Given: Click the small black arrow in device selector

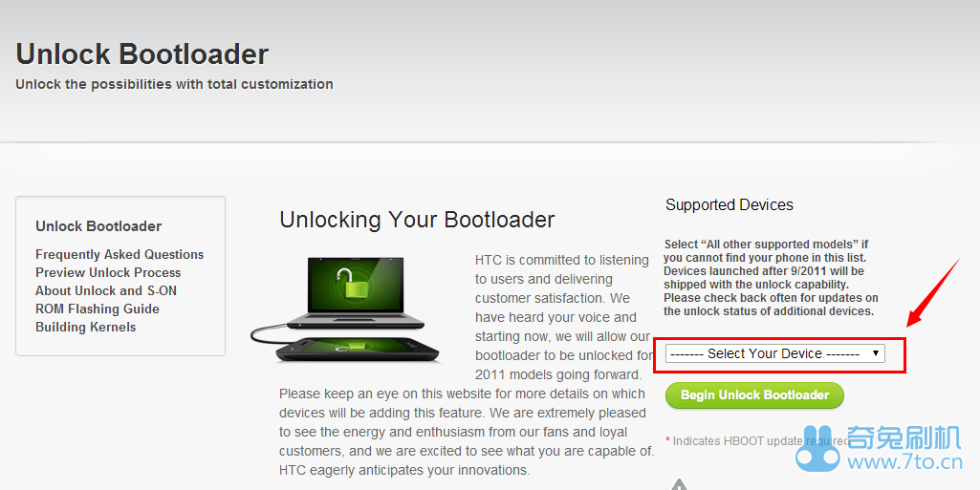Looking at the screenshot, I should pos(876,353).
